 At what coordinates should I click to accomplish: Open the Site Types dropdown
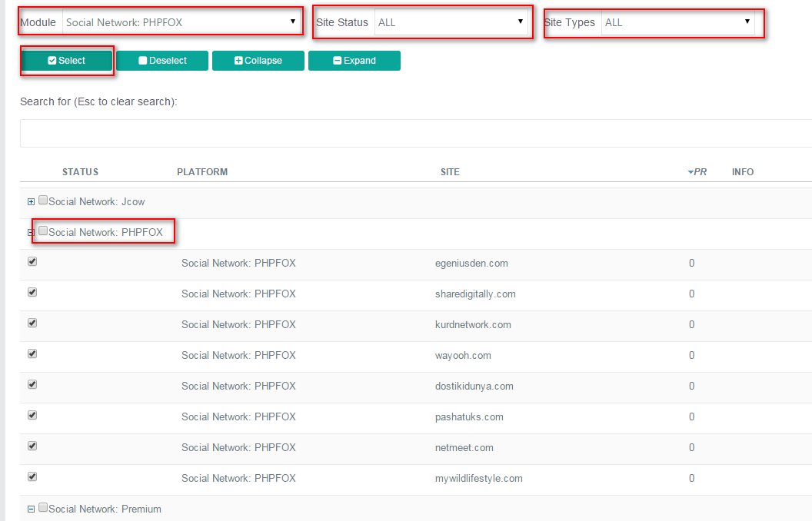coord(678,22)
